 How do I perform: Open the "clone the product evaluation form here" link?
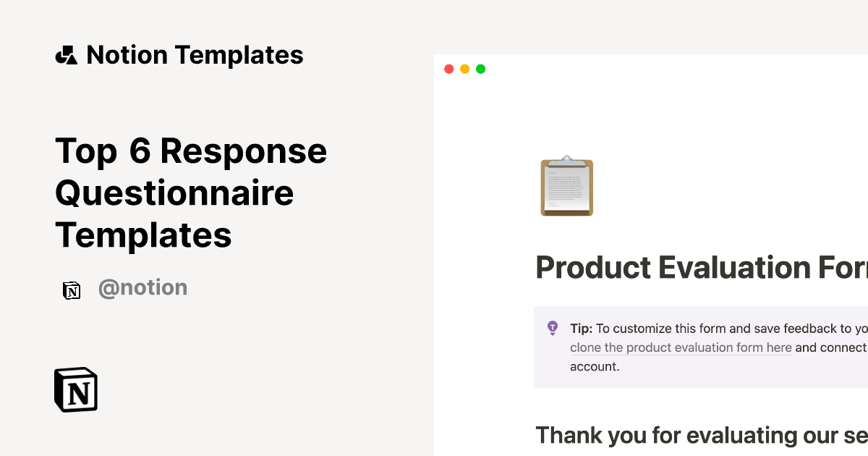(680, 347)
